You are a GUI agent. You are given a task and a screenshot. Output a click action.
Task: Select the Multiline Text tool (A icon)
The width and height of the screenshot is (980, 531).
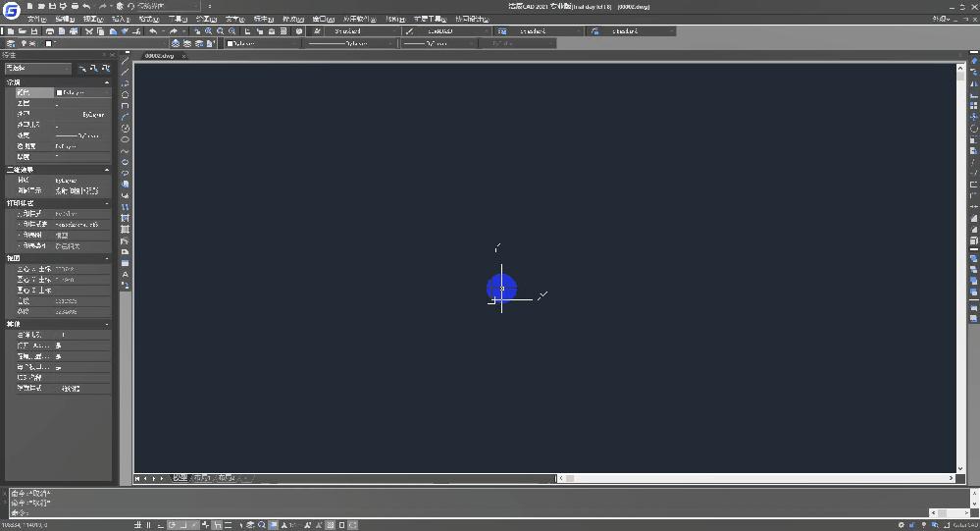(x=125, y=274)
